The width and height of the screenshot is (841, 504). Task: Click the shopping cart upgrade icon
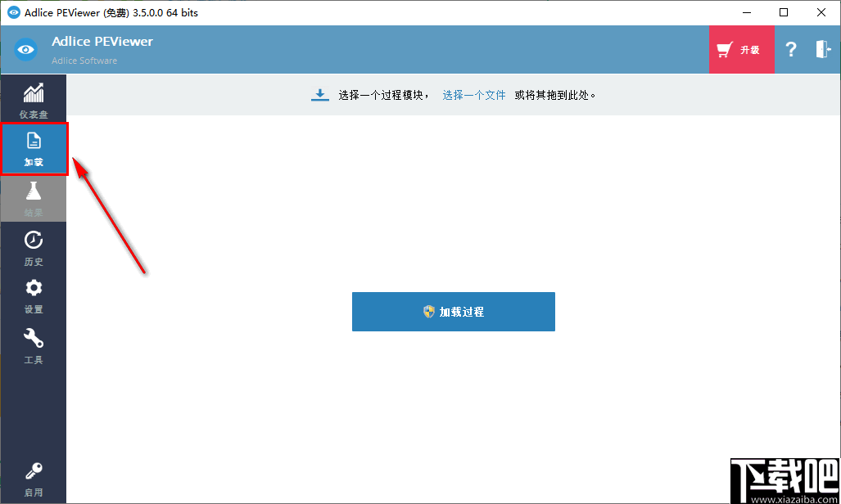click(x=724, y=48)
